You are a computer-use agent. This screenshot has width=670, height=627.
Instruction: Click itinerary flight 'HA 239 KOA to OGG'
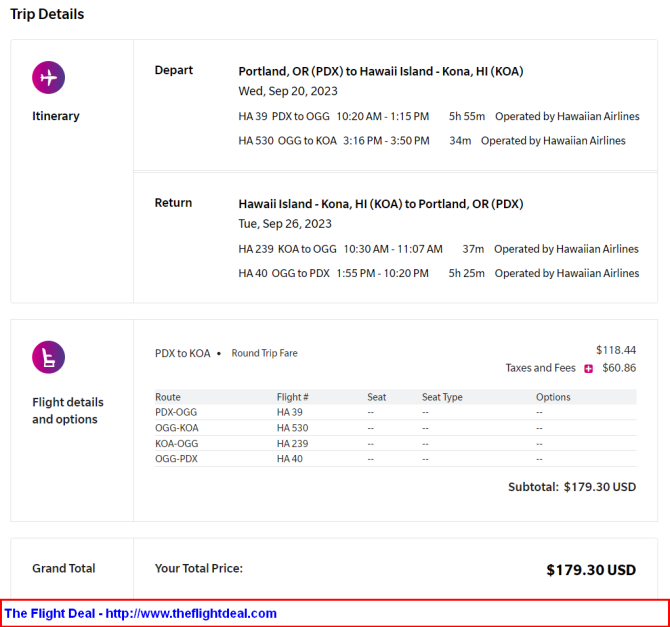(x=288, y=249)
